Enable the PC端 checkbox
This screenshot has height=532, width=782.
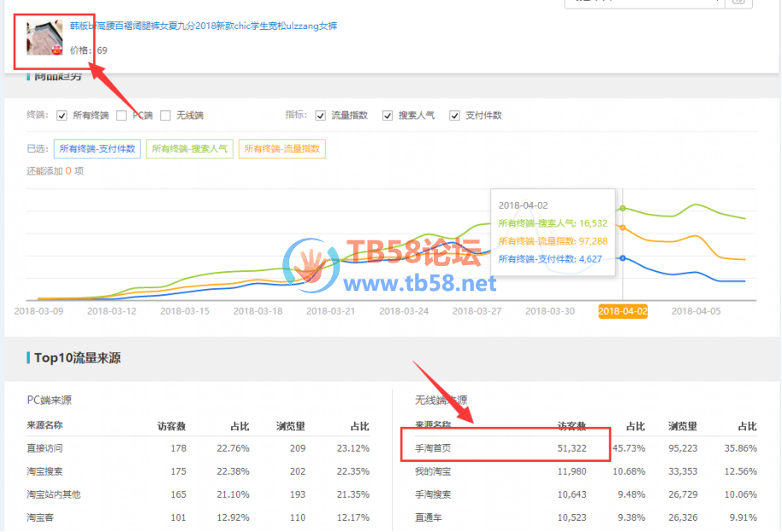(x=121, y=115)
